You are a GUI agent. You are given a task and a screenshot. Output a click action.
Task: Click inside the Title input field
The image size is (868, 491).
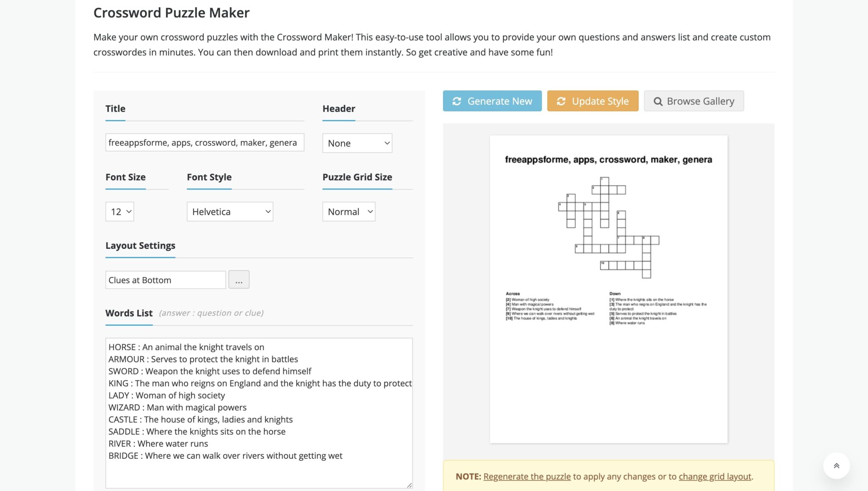(x=205, y=143)
